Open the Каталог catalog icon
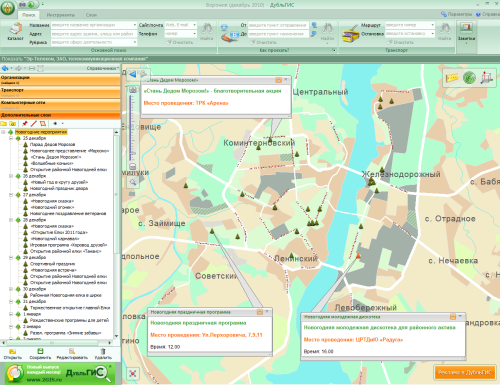Viewport: 500px width, 385px height. click(15, 32)
